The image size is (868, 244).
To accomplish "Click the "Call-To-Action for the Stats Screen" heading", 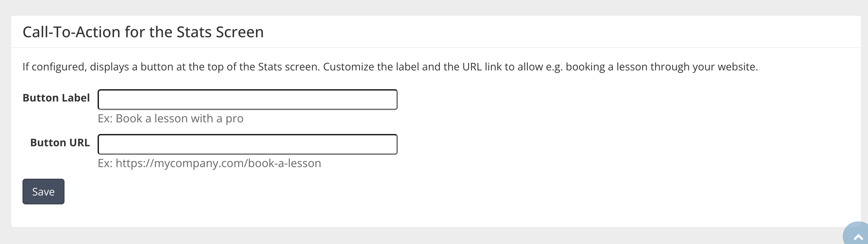I will coord(143,32).
